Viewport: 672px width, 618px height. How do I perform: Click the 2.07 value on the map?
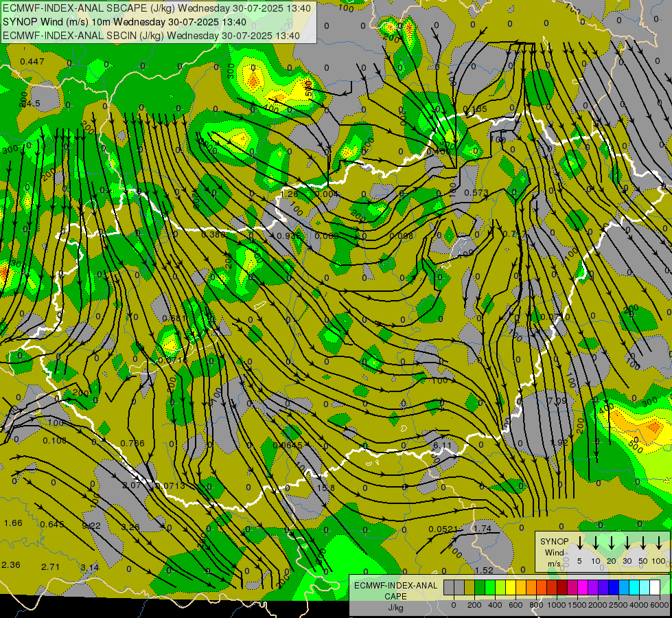click(132, 485)
